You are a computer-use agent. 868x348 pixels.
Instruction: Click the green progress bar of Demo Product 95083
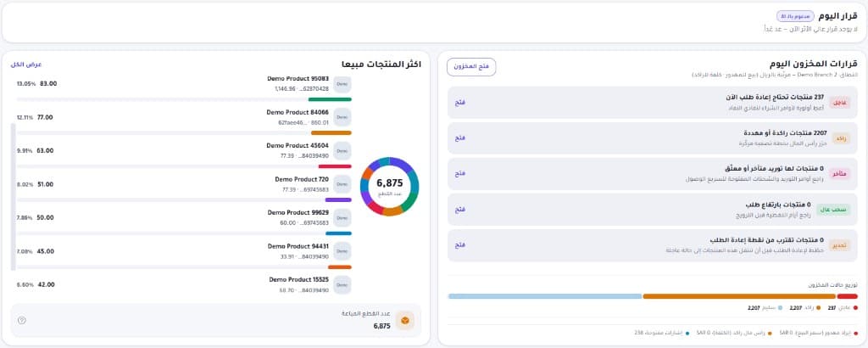tap(330, 100)
